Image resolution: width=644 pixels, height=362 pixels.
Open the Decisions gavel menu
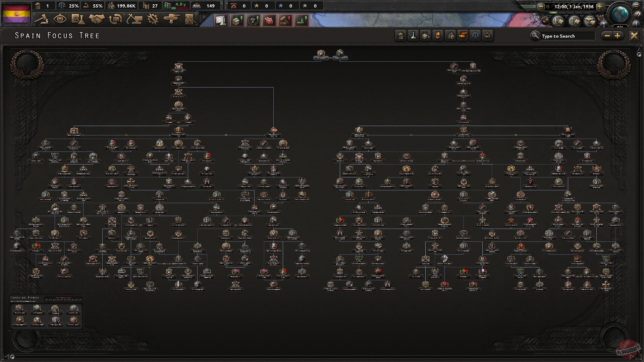click(x=41, y=19)
